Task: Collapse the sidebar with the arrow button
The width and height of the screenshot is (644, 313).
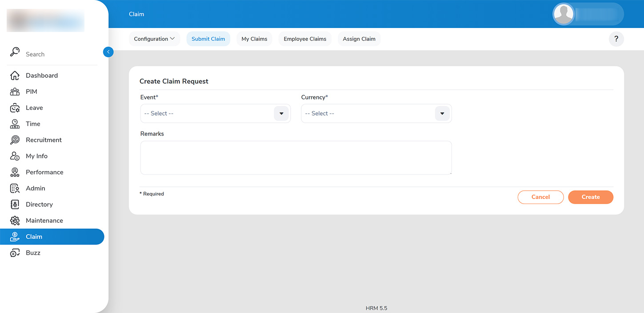Action: pyautogui.click(x=108, y=52)
